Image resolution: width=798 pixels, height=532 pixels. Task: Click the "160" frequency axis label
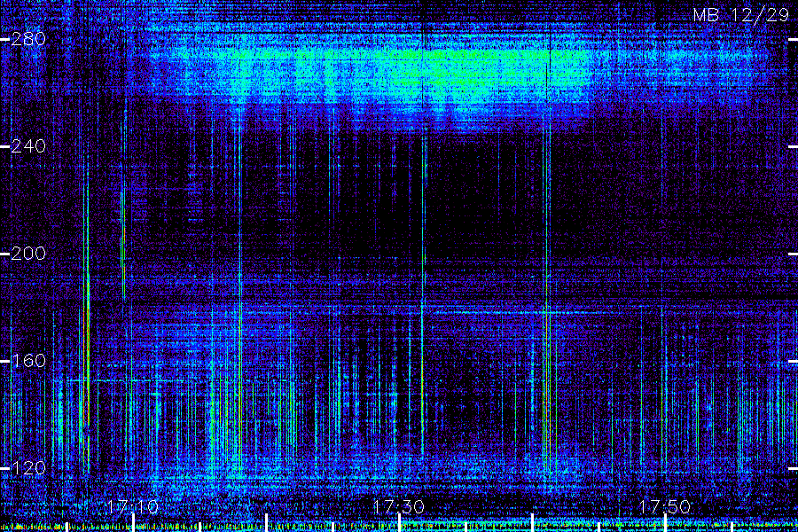point(28,361)
